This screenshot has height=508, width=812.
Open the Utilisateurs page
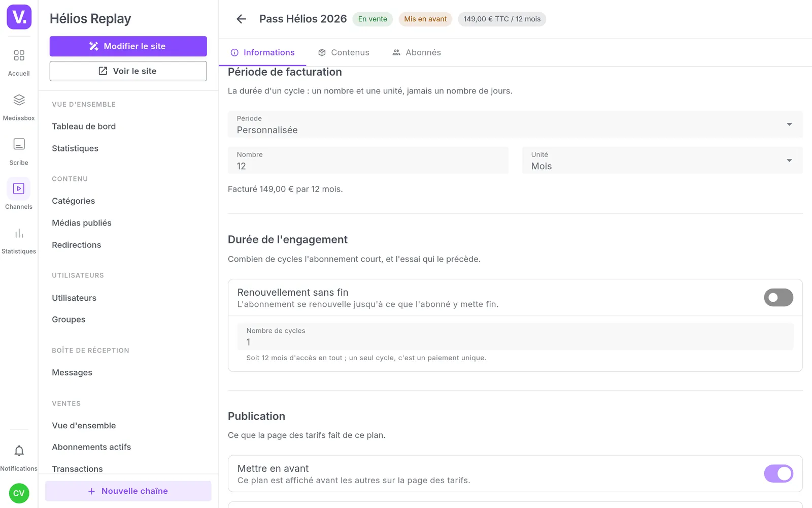pos(74,298)
